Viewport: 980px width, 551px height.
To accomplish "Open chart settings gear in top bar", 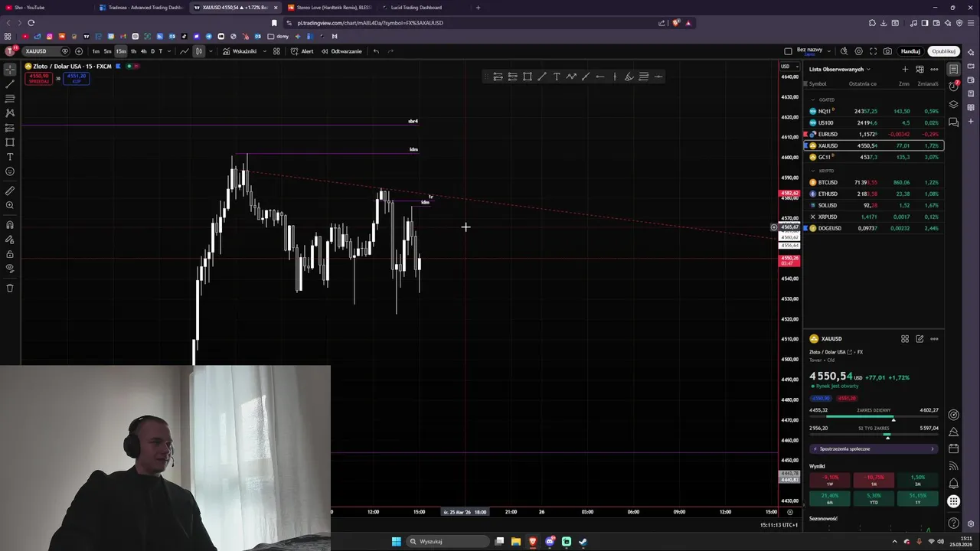I will click(858, 51).
